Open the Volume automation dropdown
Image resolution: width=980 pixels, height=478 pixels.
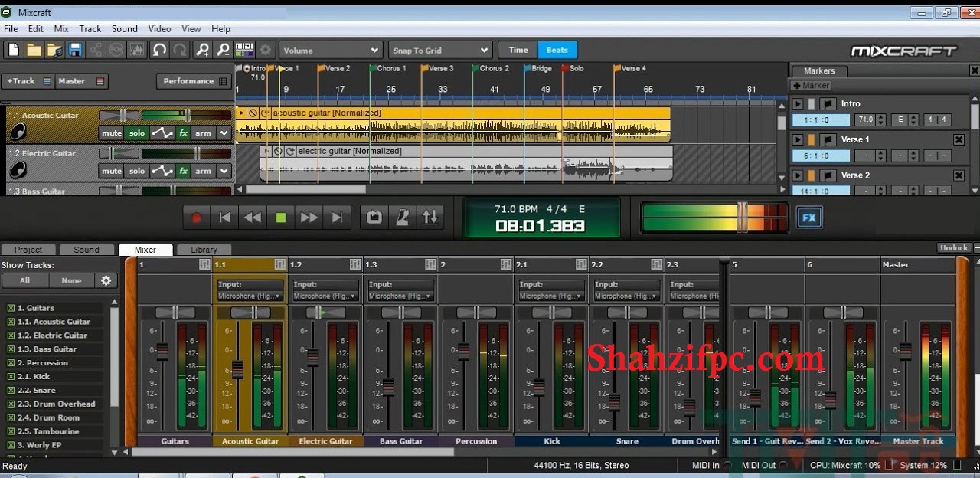click(x=330, y=49)
